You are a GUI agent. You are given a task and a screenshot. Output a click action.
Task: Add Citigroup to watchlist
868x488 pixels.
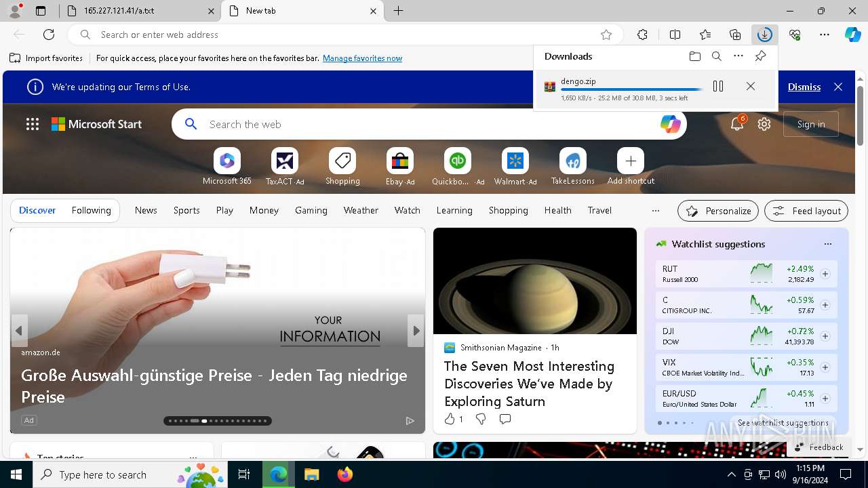pos(825,305)
